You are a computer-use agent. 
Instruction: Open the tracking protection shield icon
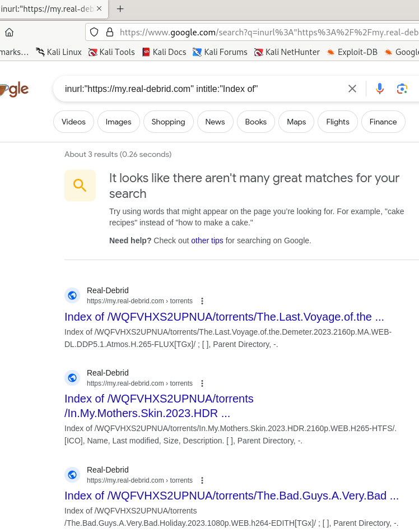pyautogui.click(x=94, y=32)
